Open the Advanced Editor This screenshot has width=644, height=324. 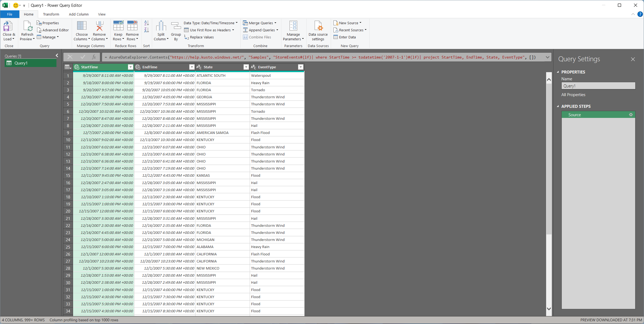[53, 30]
